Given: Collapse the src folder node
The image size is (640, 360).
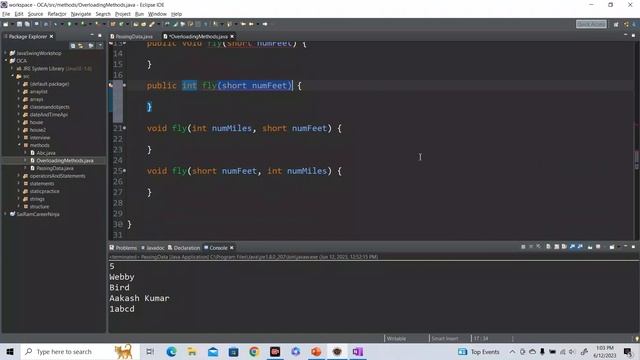Looking at the screenshot, I should (x=12, y=76).
